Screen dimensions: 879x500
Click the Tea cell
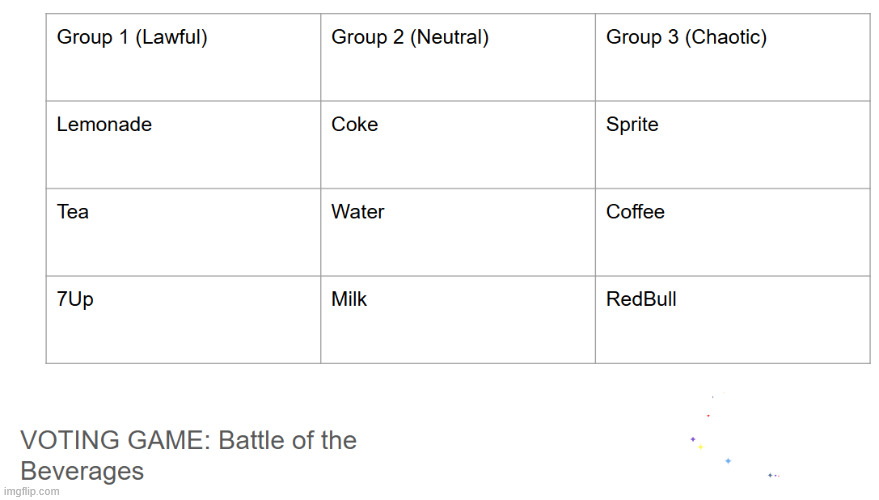(183, 233)
